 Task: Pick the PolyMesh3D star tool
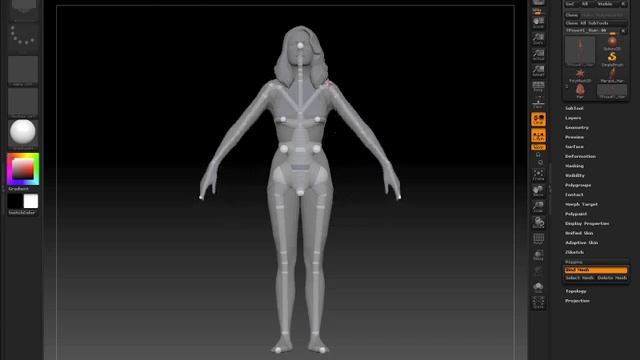[x=580, y=75]
